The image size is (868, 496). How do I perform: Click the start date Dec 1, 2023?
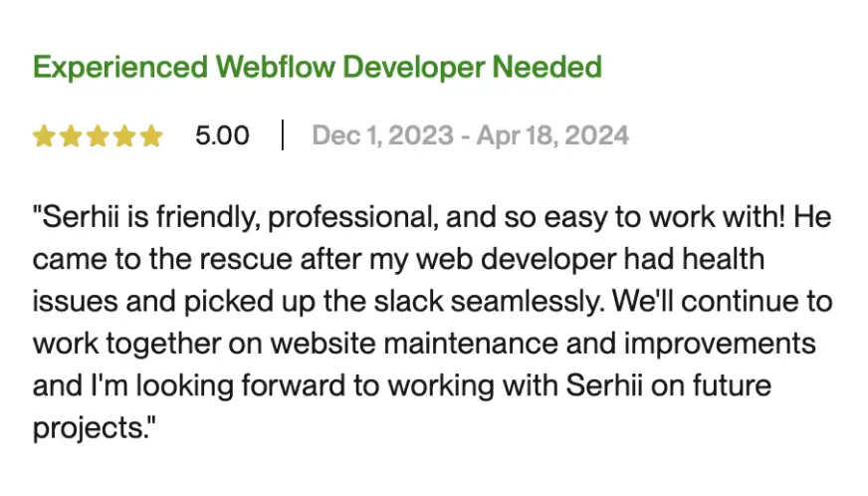(382, 135)
